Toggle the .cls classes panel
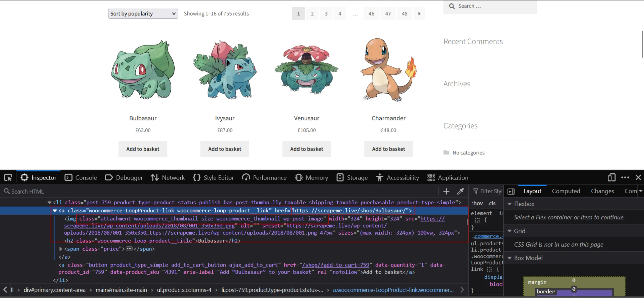644x298 pixels. pos(492,203)
